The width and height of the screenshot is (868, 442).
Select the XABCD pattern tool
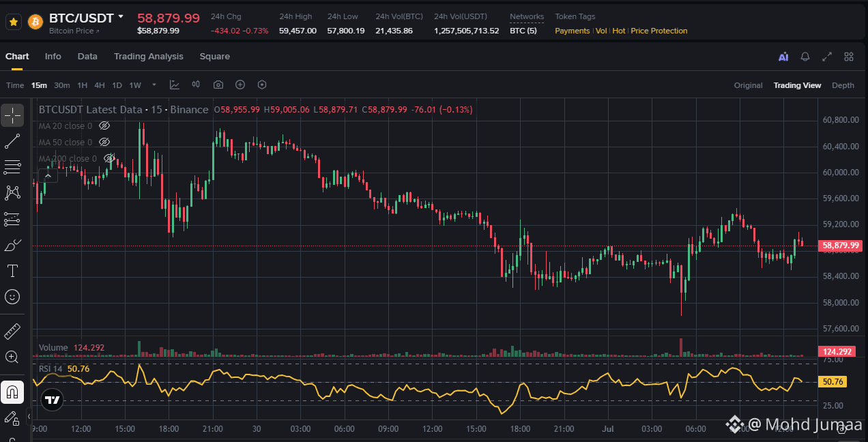click(x=12, y=193)
